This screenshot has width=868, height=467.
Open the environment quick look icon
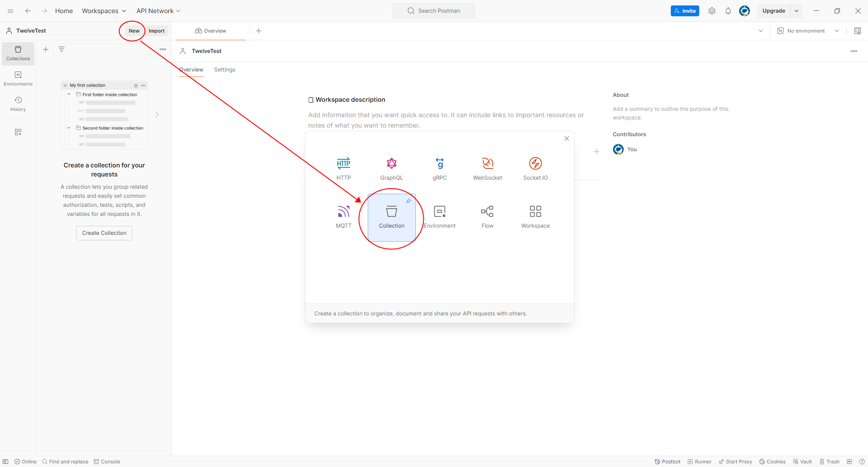(x=858, y=31)
